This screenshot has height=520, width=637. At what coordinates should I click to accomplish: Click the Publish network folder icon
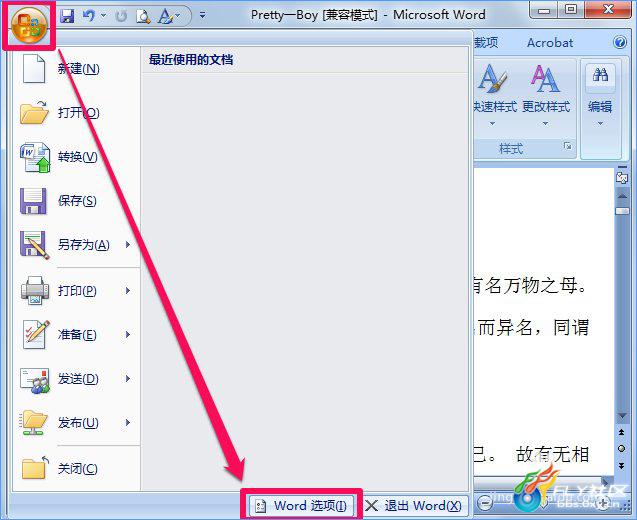(x=33, y=422)
